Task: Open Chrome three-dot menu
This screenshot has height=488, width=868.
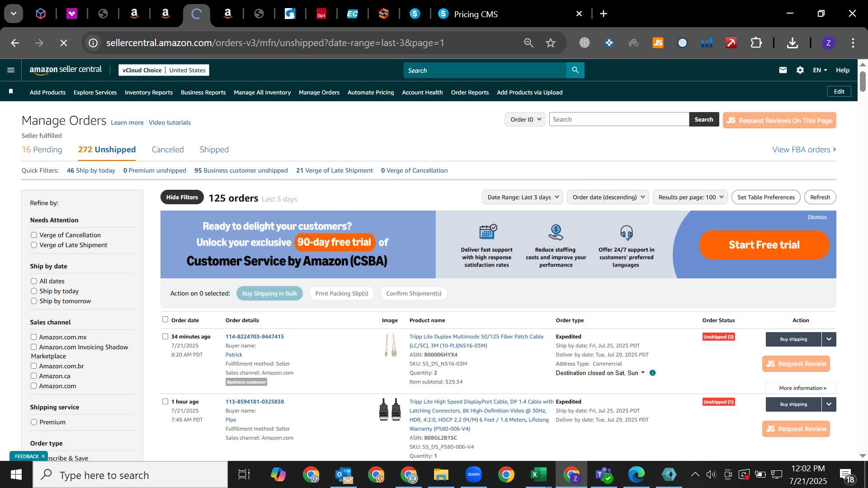Action: coord(853,43)
